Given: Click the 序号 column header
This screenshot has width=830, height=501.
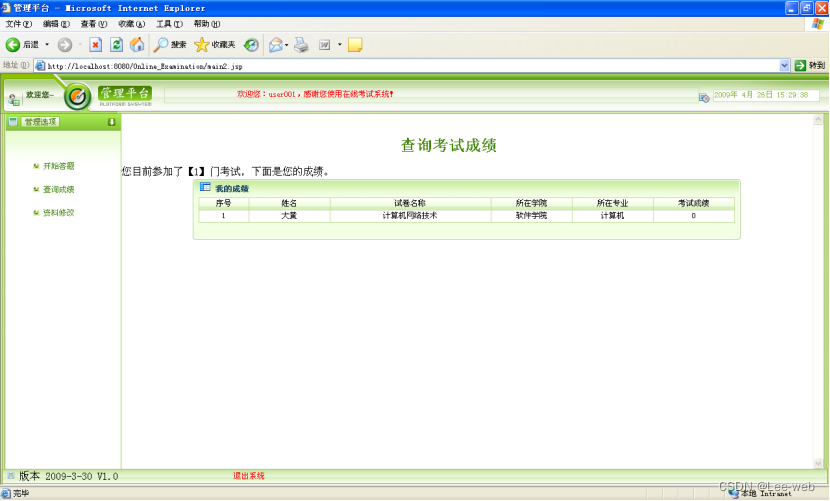Looking at the screenshot, I should tap(223, 203).
